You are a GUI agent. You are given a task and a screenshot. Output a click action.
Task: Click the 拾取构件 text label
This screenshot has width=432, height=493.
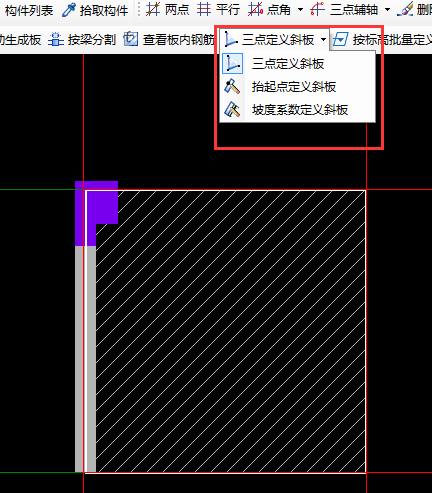104,11
